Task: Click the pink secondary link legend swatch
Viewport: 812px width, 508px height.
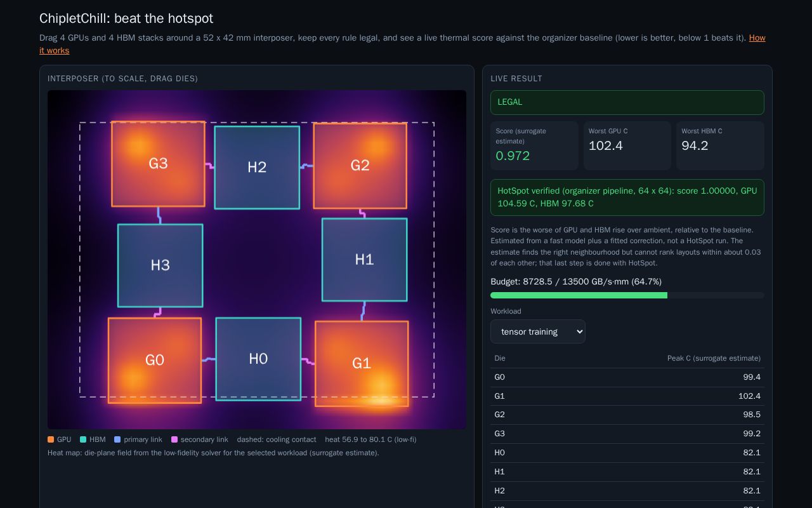Action: (174, 439)
